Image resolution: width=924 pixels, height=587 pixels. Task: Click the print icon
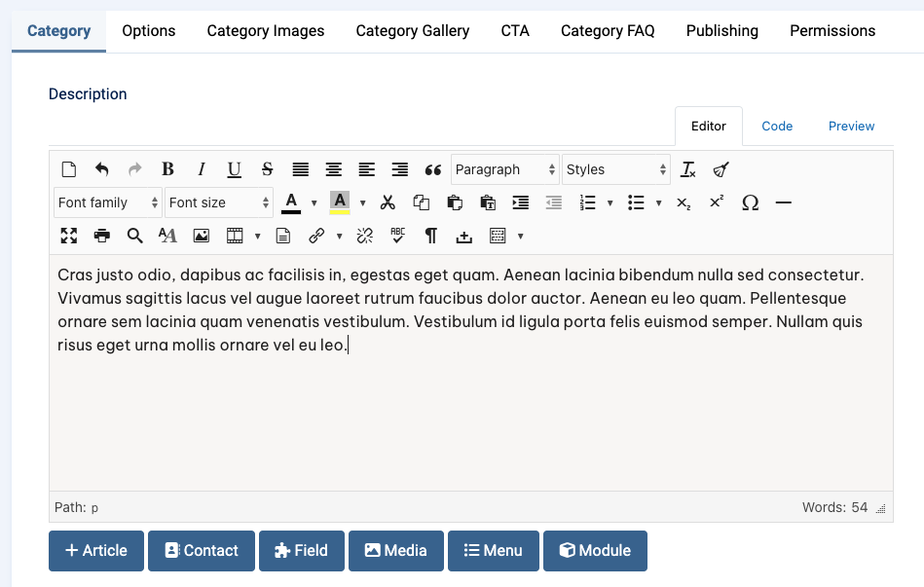[x=101, y=236]
